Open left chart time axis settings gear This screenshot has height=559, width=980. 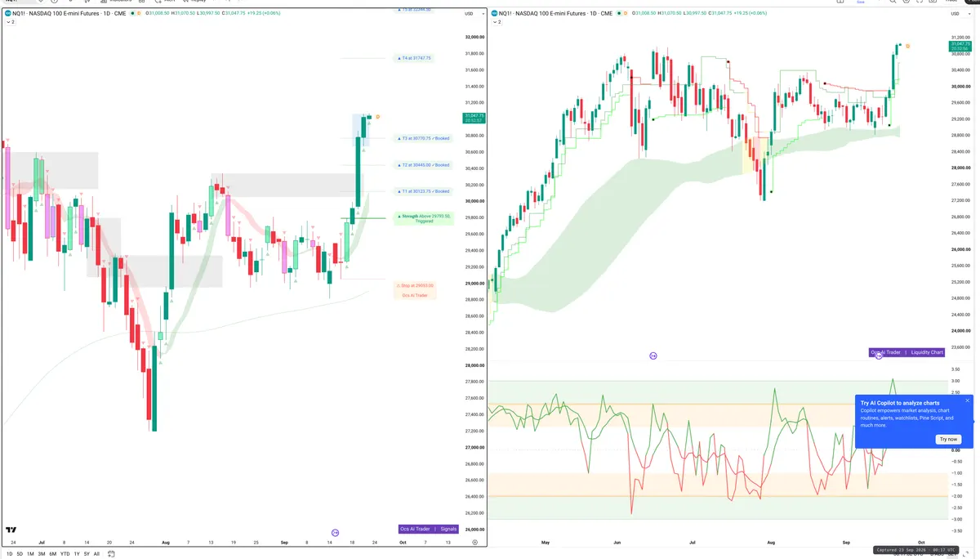coord(474,542)
